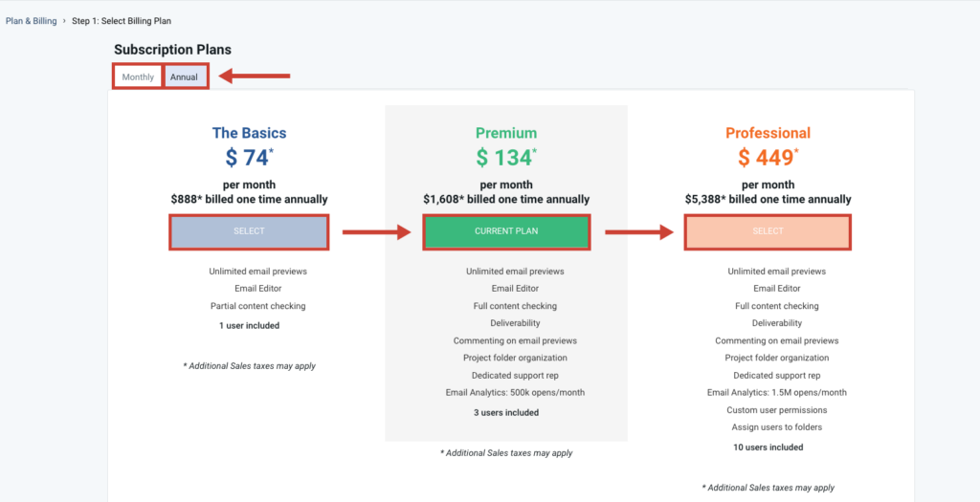Switch to Monthly billing tab
The height and width of the screenshot is (502, 980).
138,77
